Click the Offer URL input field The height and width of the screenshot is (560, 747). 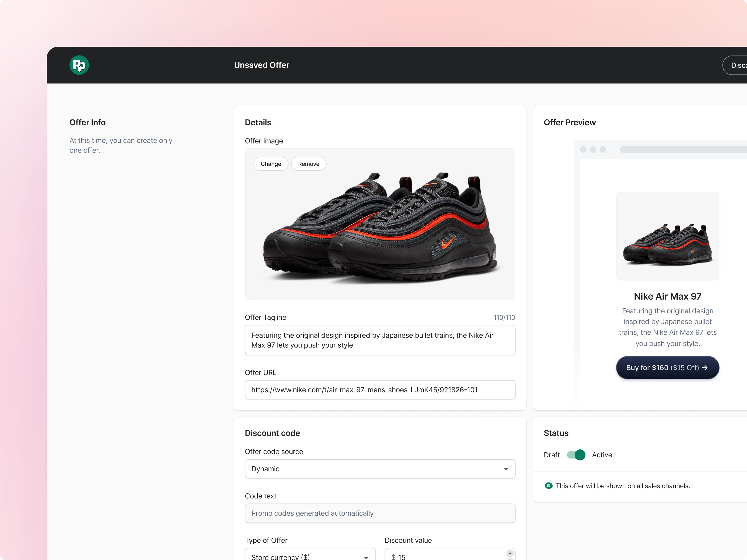point(380,390)
